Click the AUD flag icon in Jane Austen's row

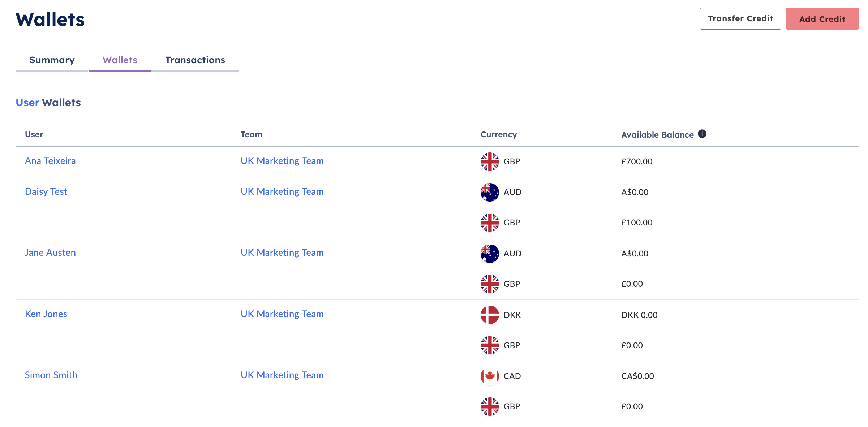pos(489,253)
